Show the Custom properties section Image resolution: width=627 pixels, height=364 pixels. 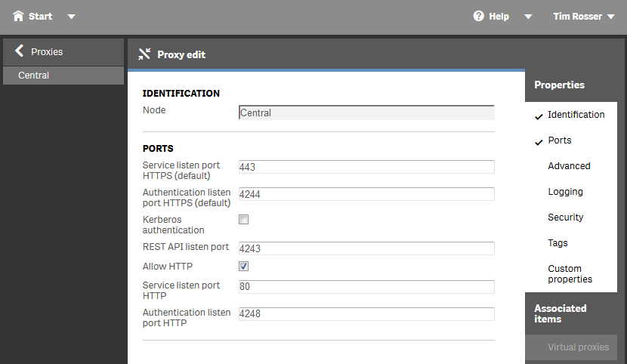point(570,273)
